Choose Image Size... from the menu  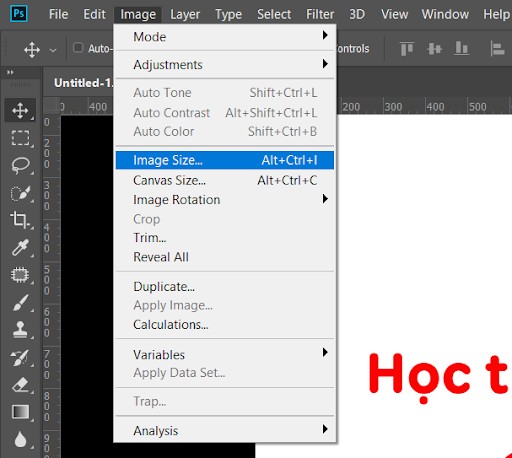tap(225, 160)
